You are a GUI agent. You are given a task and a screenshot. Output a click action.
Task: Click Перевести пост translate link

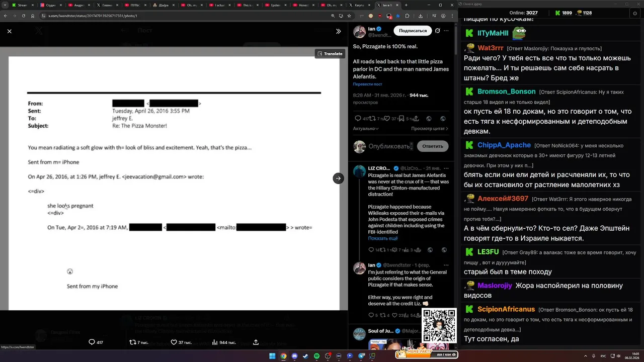pyautogui.click(x=367, y=84)
